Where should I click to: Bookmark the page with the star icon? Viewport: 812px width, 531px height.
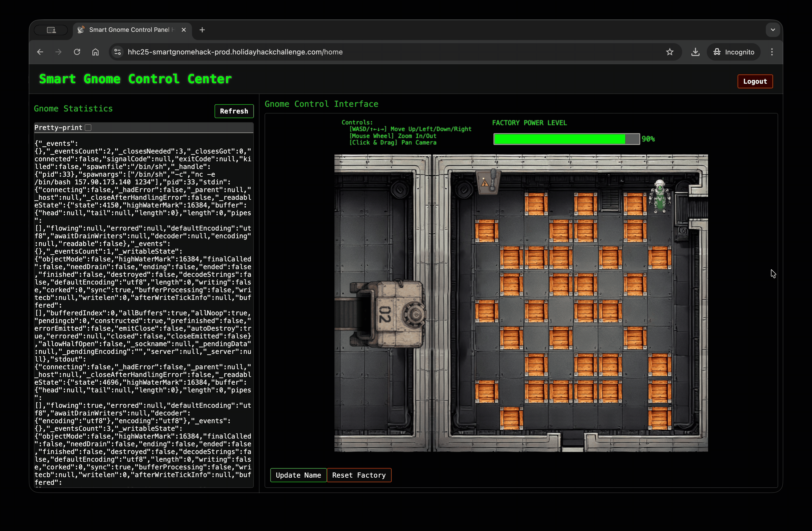(x=670, y=52)
